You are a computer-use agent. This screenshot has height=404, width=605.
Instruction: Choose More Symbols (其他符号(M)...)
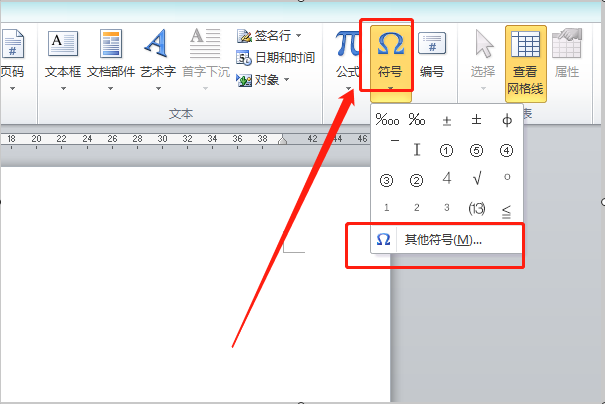446,240
